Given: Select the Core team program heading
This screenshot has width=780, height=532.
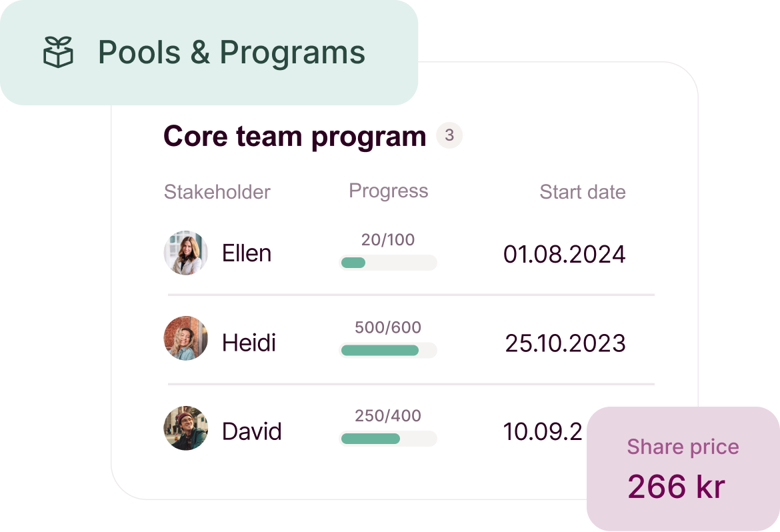Looking at the screenshot, I should 295,137.
